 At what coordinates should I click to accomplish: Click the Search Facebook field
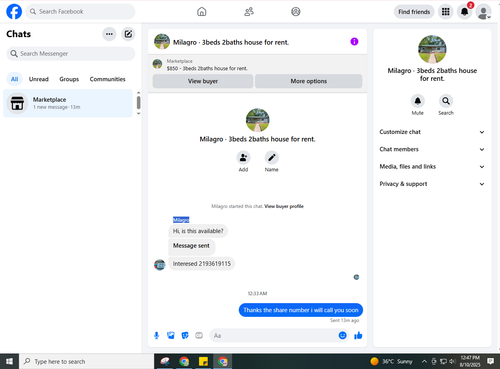[x=80, y=12]
